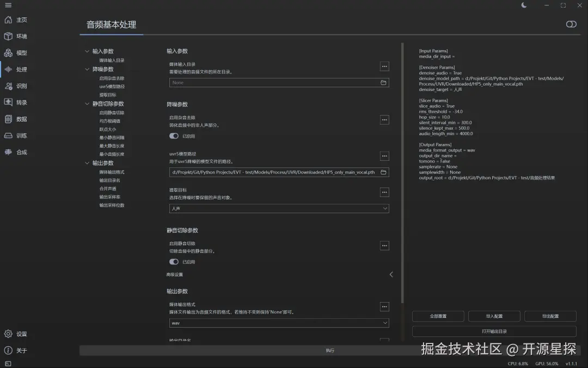The image size is (588, 368).
Task: Collapse the 降噪参数 tree section
Action: (x=87, y=69)
